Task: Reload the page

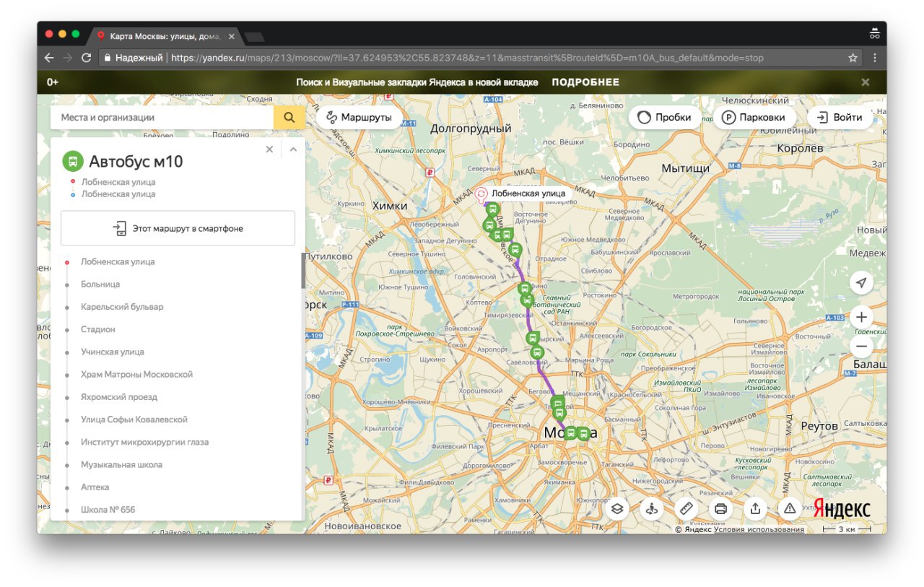Action: (87, 58)
